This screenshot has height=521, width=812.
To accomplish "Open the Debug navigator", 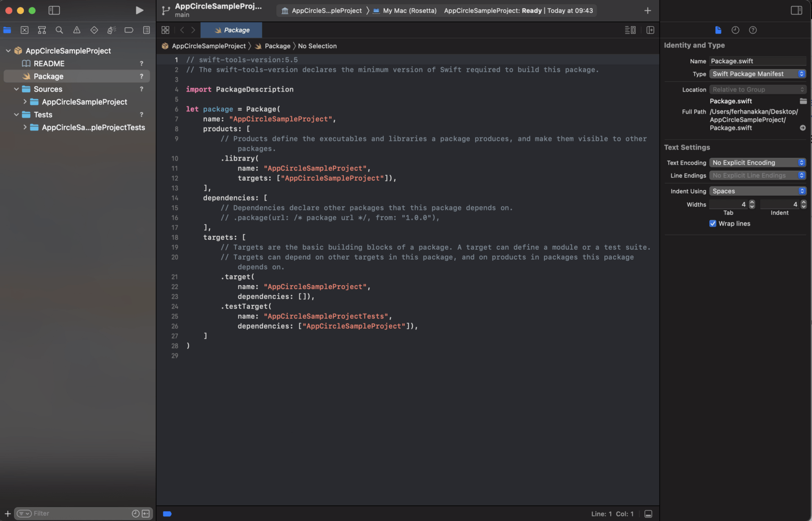I will (x=111, y=30).
